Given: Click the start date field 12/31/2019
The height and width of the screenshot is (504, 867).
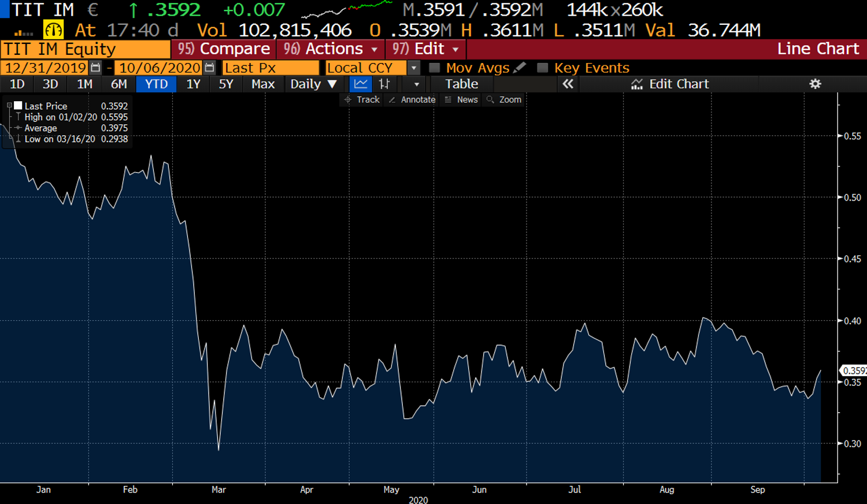Looking at the screenshot, I should pos(45,68).
